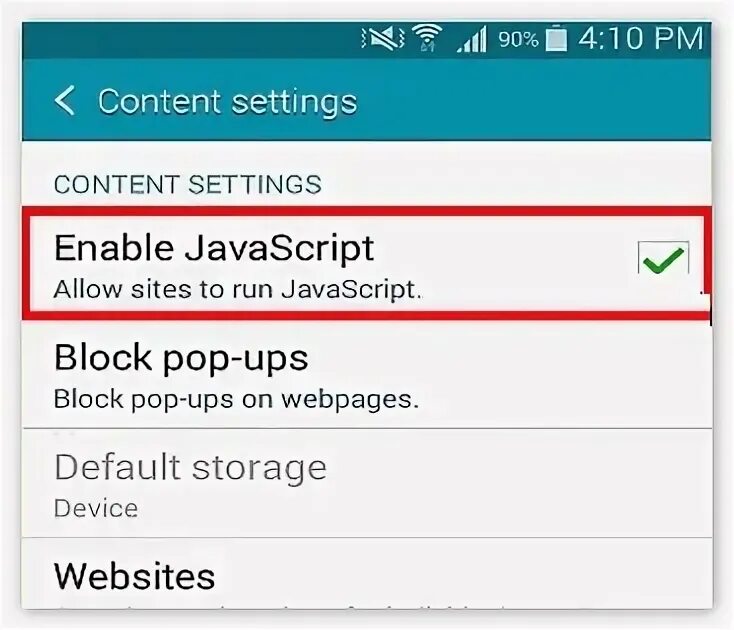734x630 pixels.
Task: Tap the 90% battery percentage
Action: [x=518, y=40]
